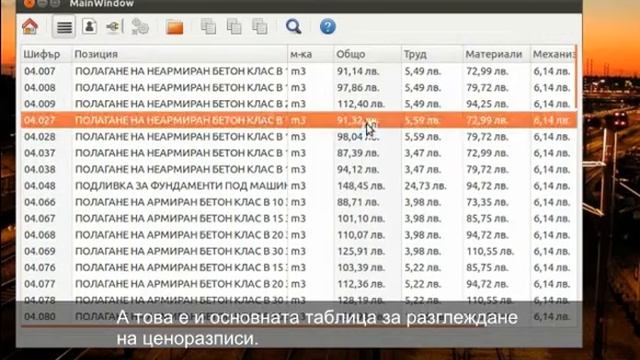Select code cell 04.066
The image size is (640, 360).
pos(40,202)
